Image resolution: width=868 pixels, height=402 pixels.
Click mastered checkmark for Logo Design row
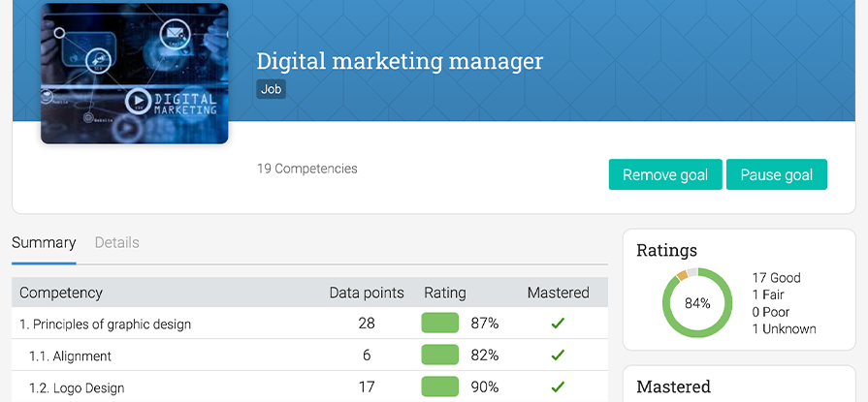tap(558, 387)
